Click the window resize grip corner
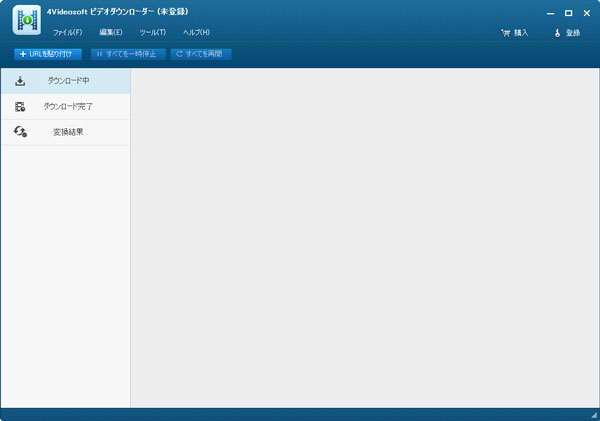The height and width of the screenshot is (421, 600). pos(594,415)
